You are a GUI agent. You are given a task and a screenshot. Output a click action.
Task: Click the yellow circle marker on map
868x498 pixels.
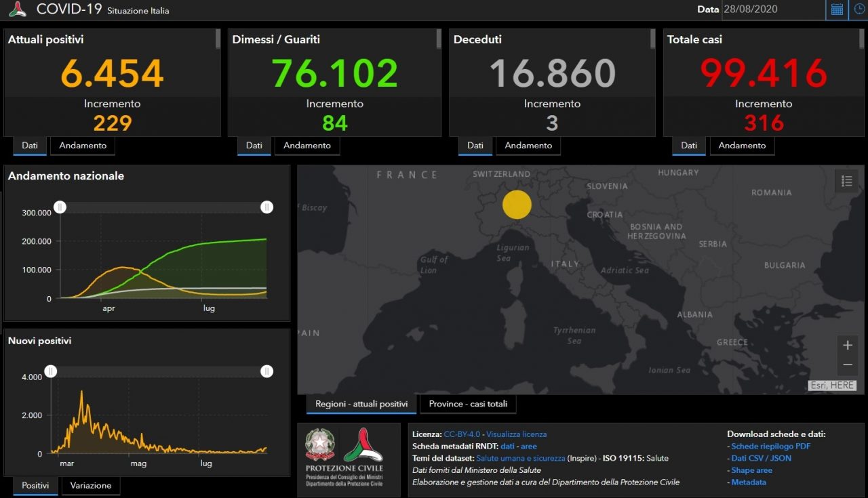click(517, 204)
